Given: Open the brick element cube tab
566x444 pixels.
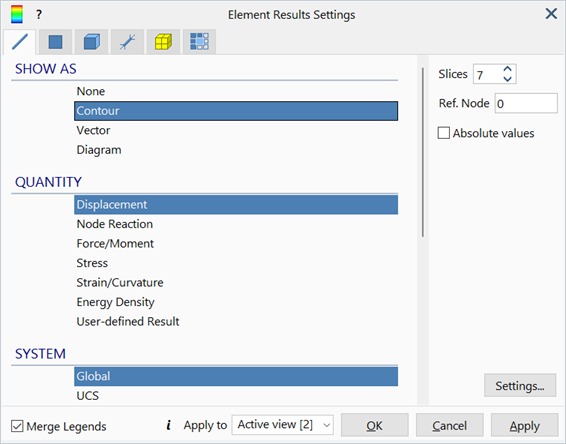Looking at the screenshot, I should (91, 42).
